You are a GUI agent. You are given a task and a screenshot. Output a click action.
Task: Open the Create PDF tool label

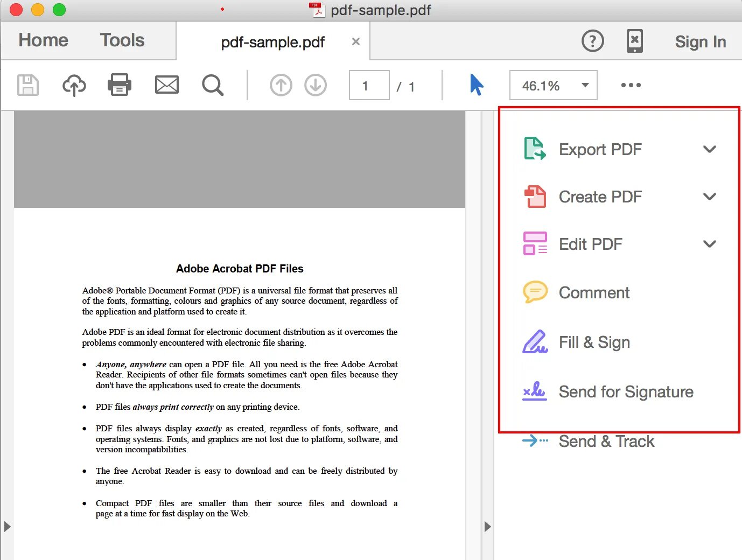coord(600,197)
